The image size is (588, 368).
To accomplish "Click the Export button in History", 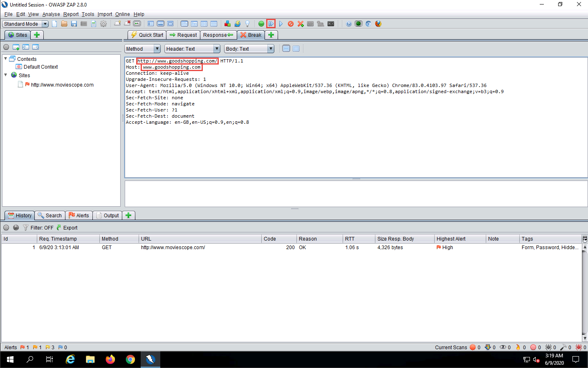I will 67,227.
